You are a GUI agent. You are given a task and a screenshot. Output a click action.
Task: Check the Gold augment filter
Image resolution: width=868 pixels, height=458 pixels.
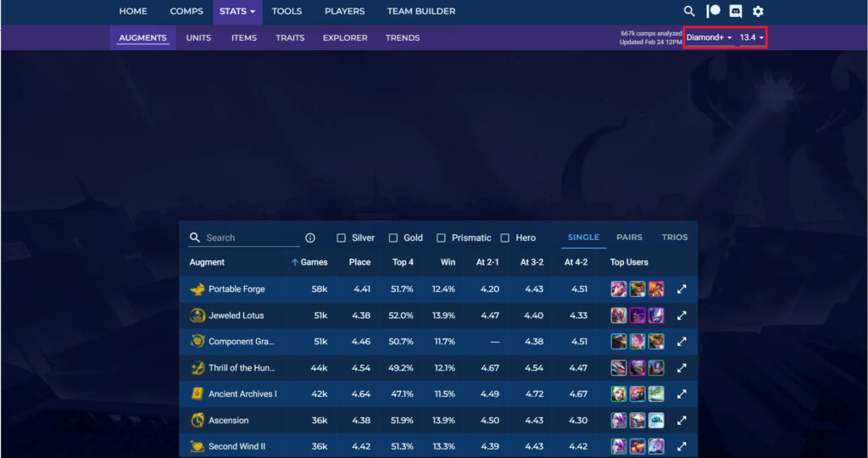pos(393,238)
